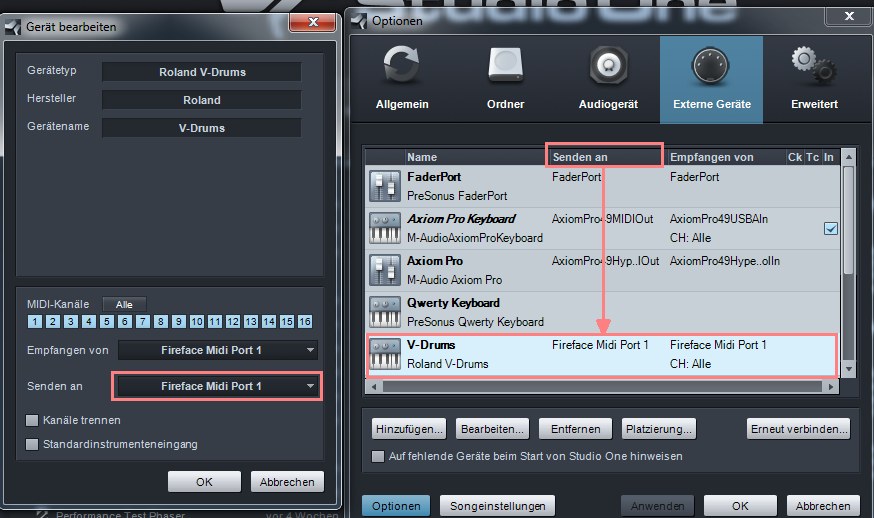
Task: Click the device list scroll-up arrow
Action: pos(848,157)
